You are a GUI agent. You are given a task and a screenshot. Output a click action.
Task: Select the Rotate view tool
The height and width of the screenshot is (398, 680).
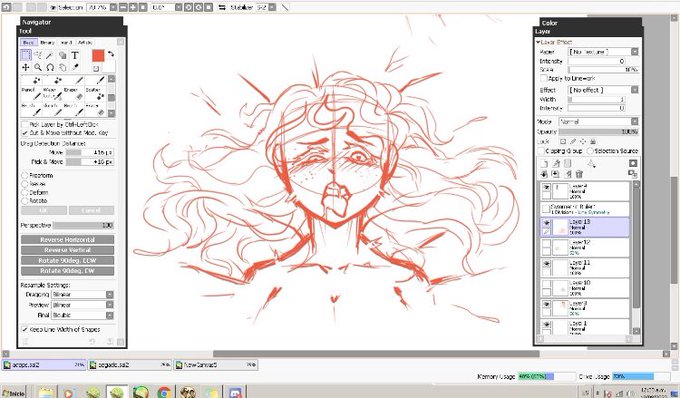(x=50, y=67)
